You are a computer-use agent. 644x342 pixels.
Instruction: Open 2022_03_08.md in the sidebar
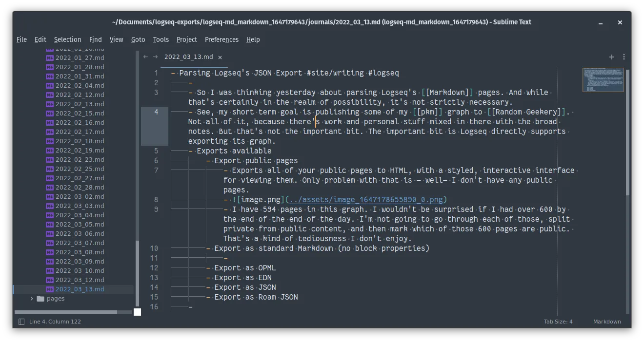pos(80,252)
